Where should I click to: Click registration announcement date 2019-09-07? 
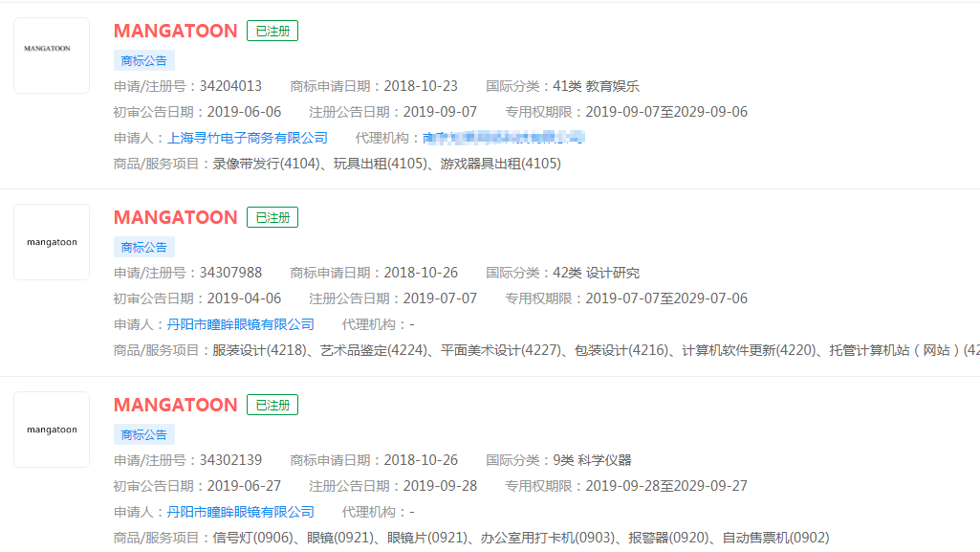440,112
